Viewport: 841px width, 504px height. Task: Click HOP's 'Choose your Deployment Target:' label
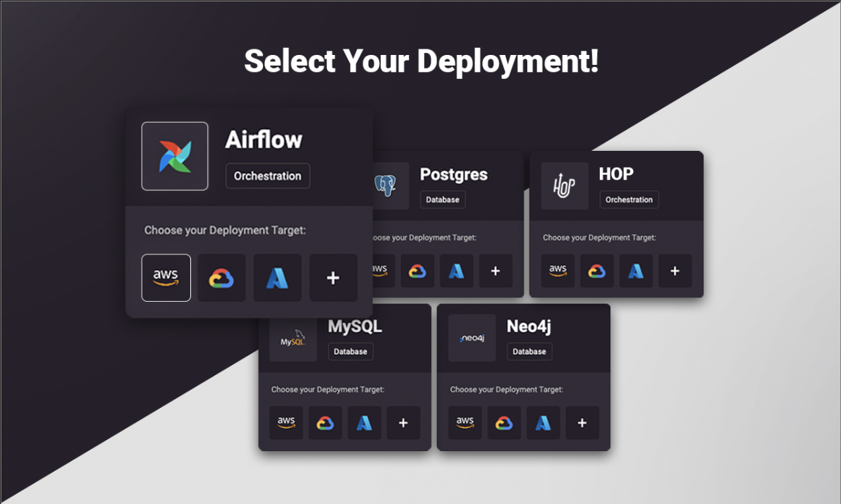click(x=599, y=238)
